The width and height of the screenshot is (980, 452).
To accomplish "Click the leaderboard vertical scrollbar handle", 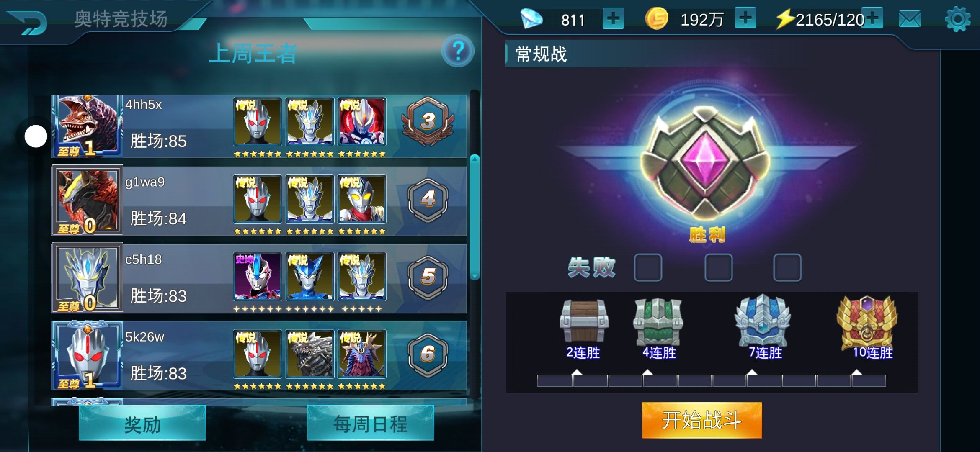I will point(475,217).
